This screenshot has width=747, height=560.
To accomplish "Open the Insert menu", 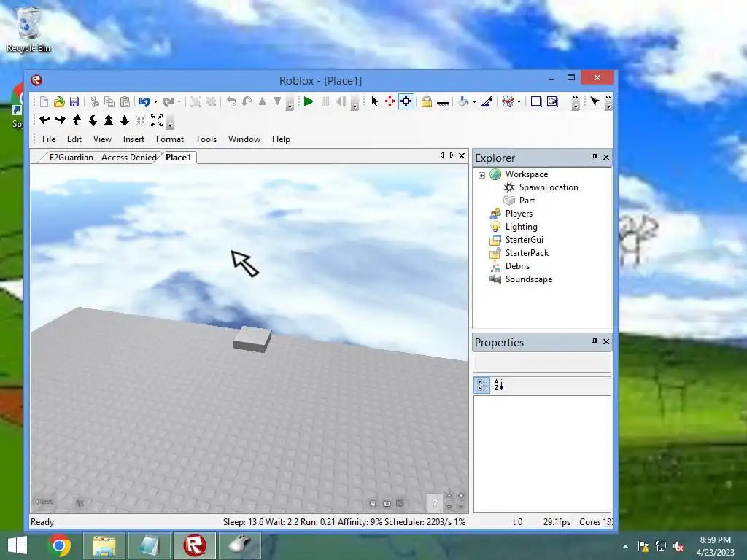I will 133,139.
